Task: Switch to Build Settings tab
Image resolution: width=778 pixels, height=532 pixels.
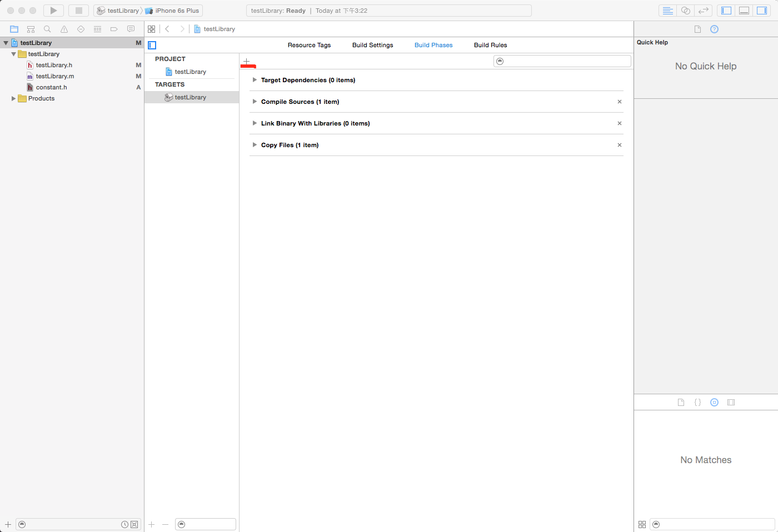Action: click(x=372, y=45)
